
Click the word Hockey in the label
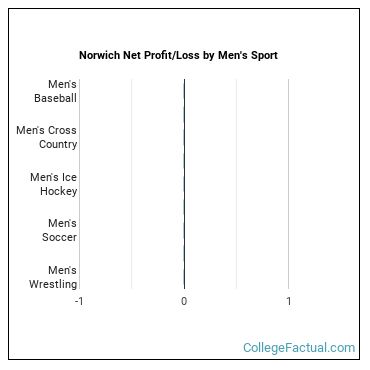point(59,191)
